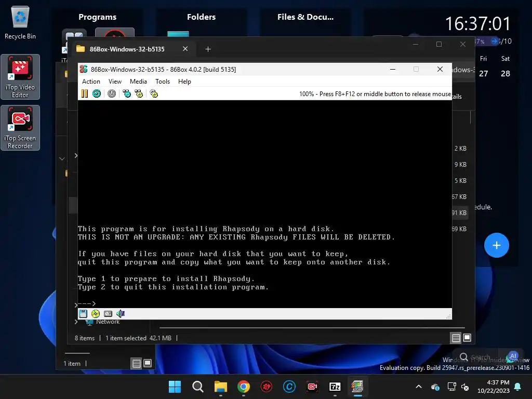Image resolution: width=532 pixels, height=399 pixels.
Task: Click the AI assistant widget icon
Action: click(513, 356)
